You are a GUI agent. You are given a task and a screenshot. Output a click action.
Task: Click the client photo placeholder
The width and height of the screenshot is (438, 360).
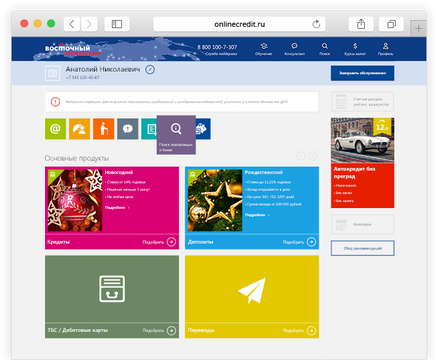52,73
